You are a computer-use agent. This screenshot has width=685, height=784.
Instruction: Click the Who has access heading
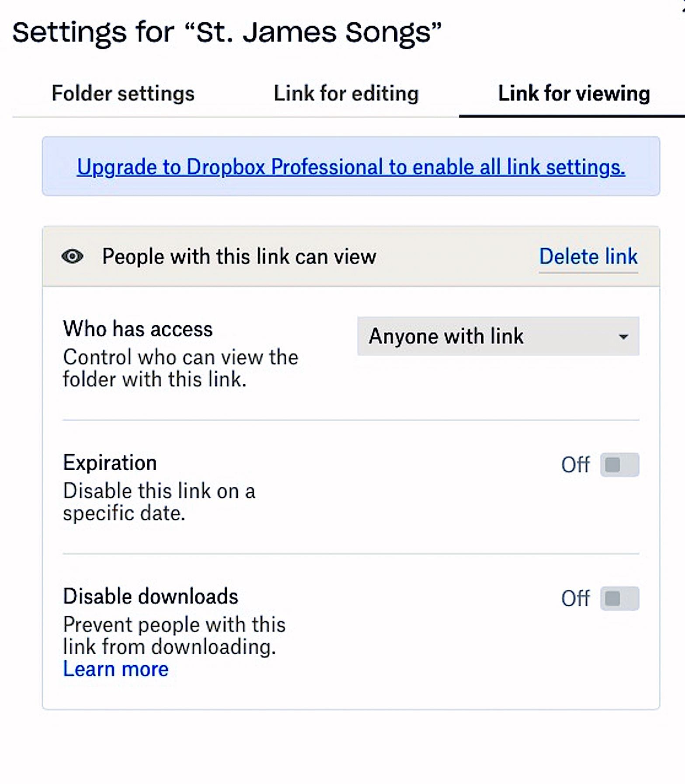click(x=137, y=328)
